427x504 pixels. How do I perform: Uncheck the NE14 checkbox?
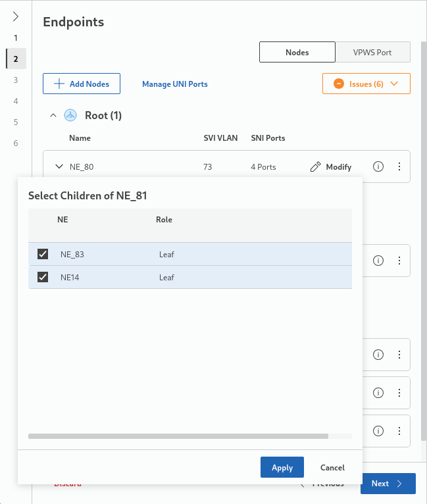[43, 277]
